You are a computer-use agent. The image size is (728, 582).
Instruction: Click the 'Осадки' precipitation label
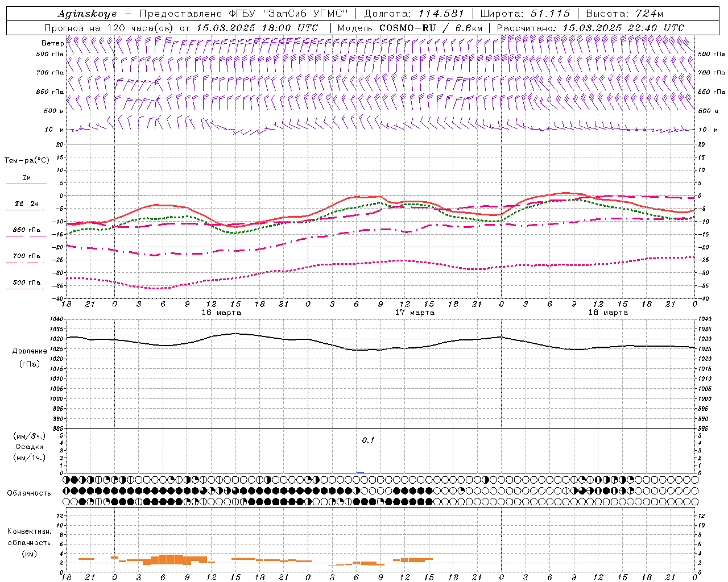[x=30, y=447]
